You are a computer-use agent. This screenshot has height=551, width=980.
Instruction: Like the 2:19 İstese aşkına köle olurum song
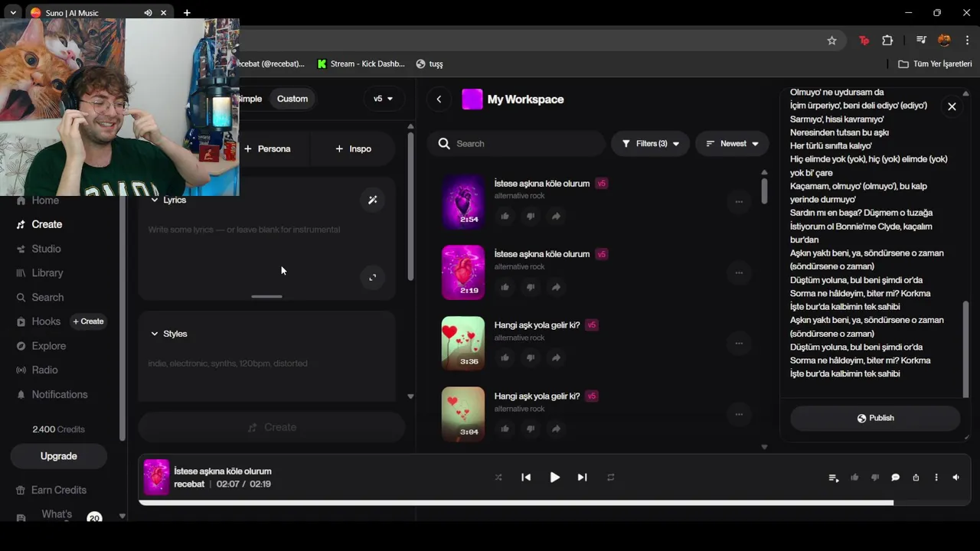click(x=505, y=287)
